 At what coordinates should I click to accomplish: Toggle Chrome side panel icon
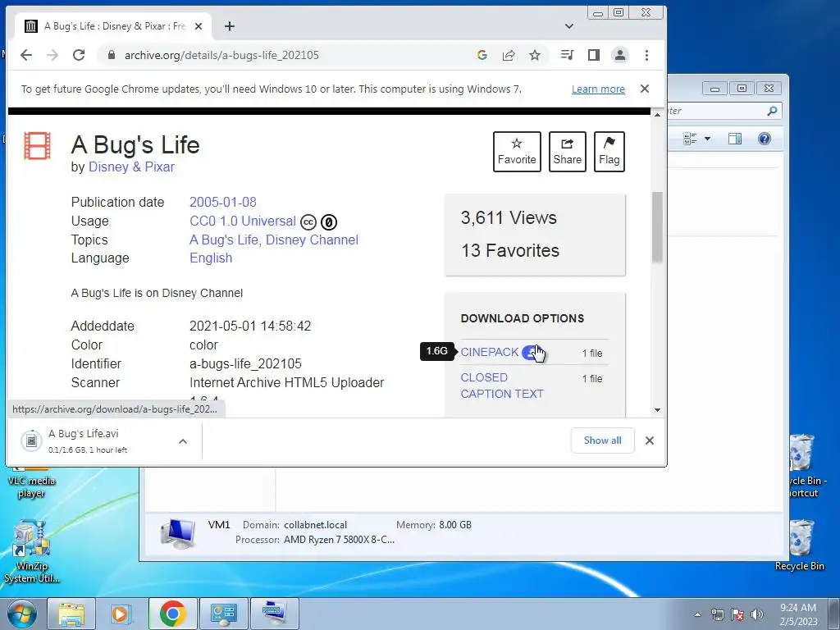pyautogui.click(x=594, y=55)
